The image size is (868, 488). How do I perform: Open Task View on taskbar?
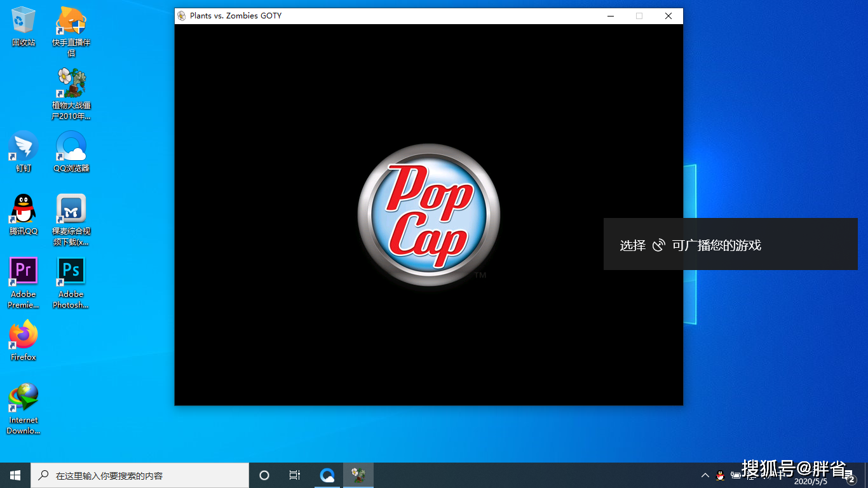coord(295,475)
